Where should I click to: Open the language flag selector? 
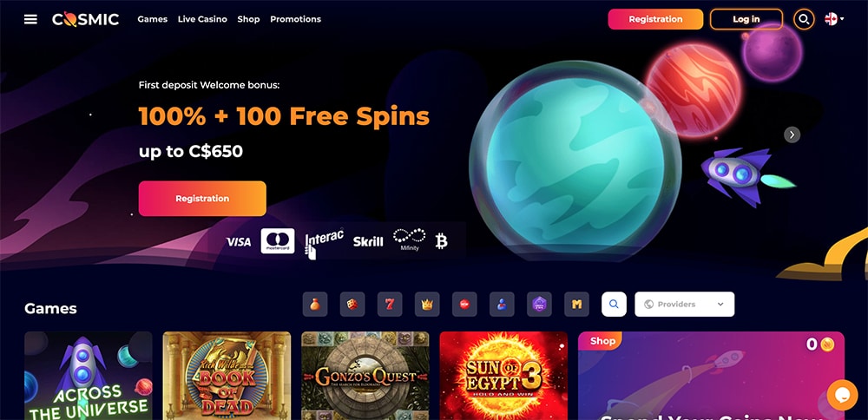coord(834,19)
